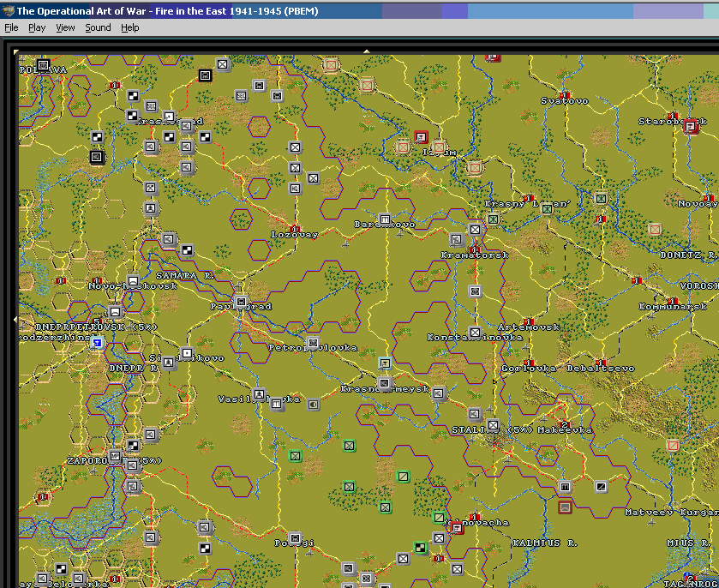This screenshot has width=719, height=588.
Task: Open the Play menu
Action: (37, 27)
